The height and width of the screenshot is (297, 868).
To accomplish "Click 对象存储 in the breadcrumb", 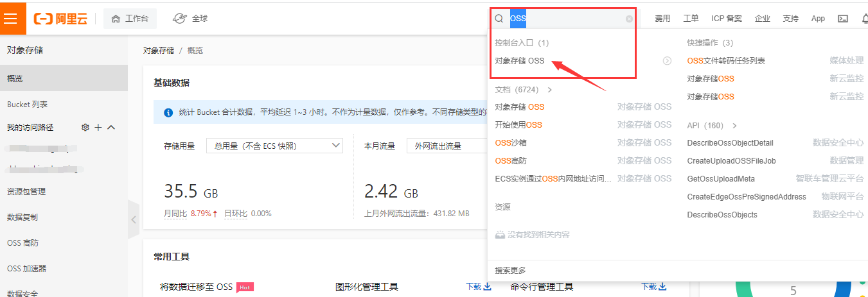I will pos(159,50).
